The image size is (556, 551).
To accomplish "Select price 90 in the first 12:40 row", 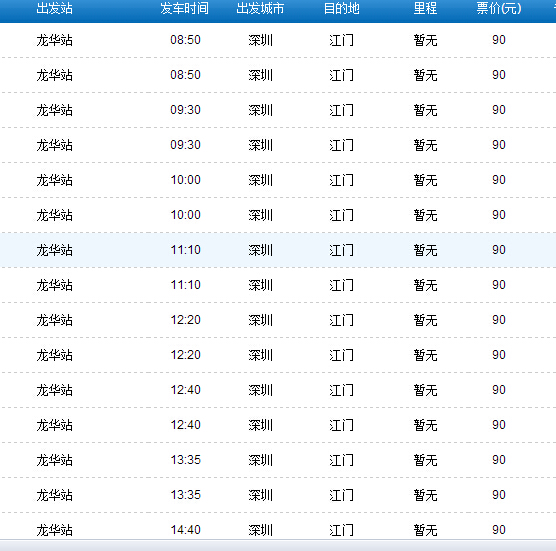I will pyautogui.click(x=499, y=390).
